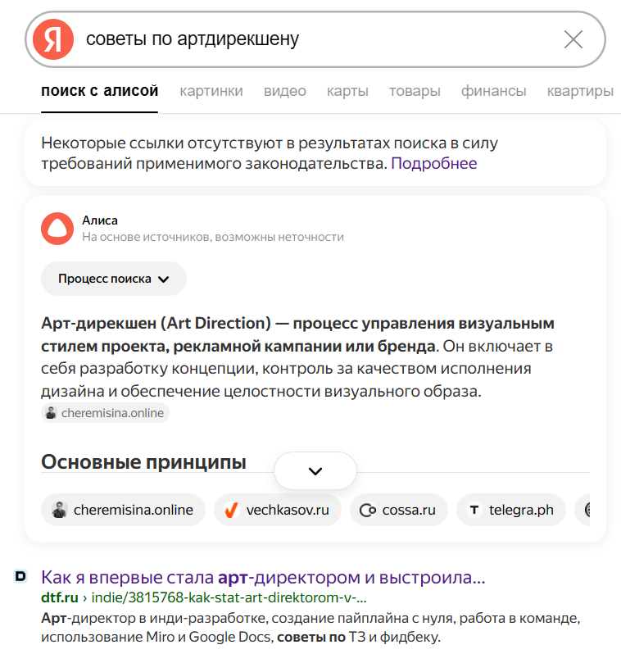Viewport: 621px width, 672px height.
Task: Open 'Как я впервые стала арт-директором' result
Action: tap(263, 577)
